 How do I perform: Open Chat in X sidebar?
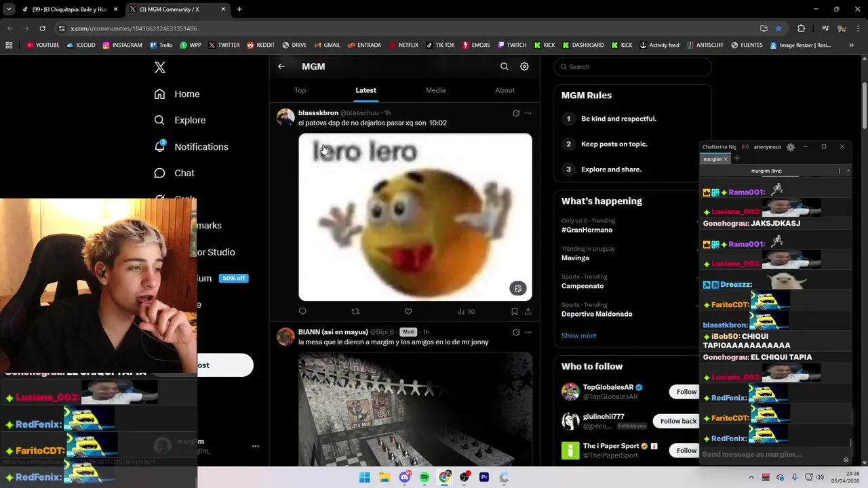point(174,173)
